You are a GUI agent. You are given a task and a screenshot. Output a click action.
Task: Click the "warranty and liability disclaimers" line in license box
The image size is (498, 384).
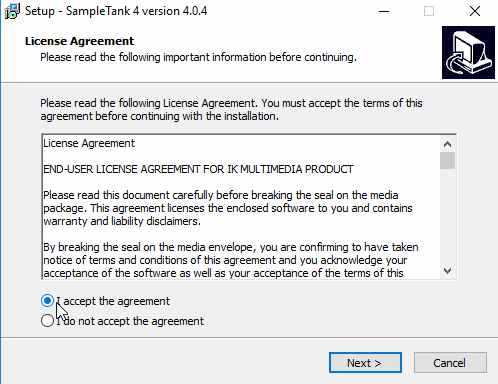tap(122, 221)
